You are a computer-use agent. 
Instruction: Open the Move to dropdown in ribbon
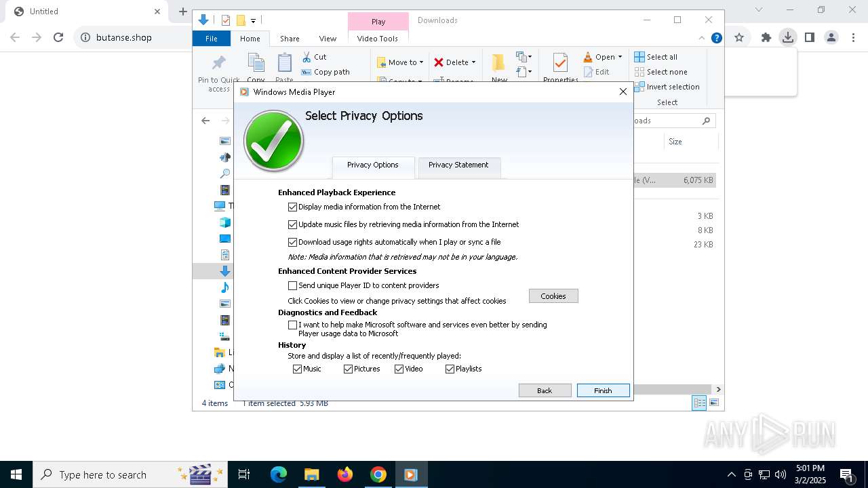click(x=400, y=62)
